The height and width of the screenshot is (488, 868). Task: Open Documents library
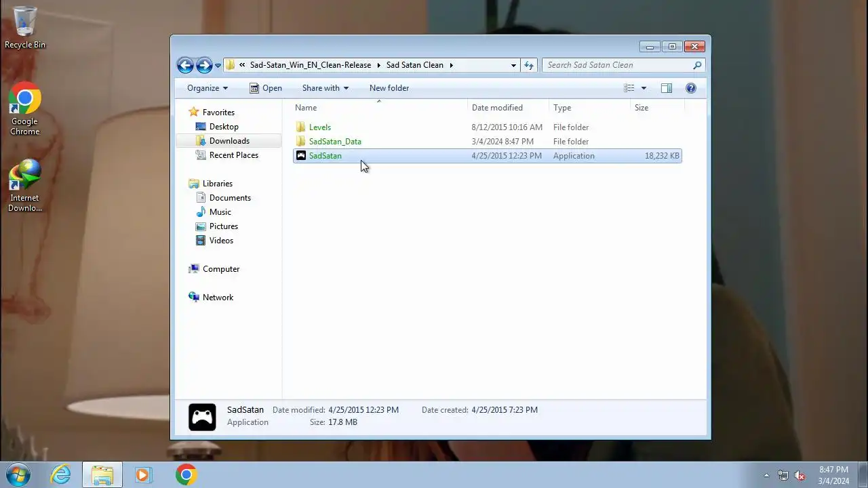[x=230, y=198]
